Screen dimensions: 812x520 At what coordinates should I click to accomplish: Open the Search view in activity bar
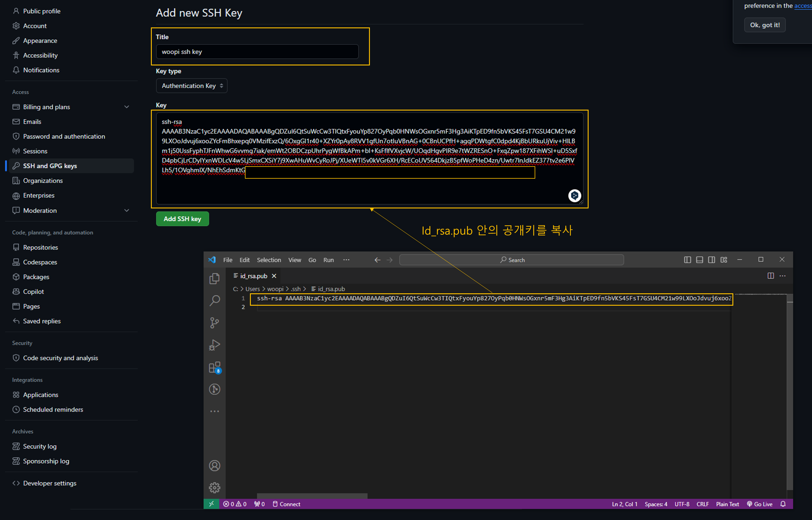[x=214, y=300]
